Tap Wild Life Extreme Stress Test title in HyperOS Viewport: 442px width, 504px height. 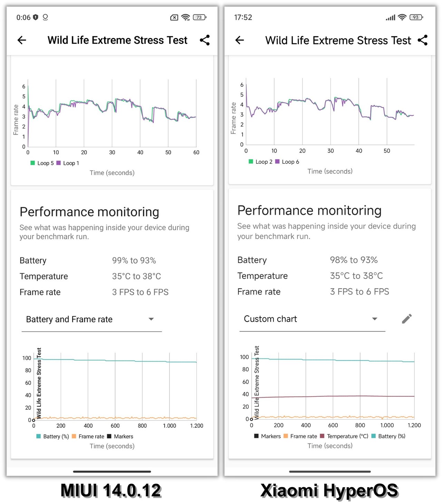click(x=338, y=40)
